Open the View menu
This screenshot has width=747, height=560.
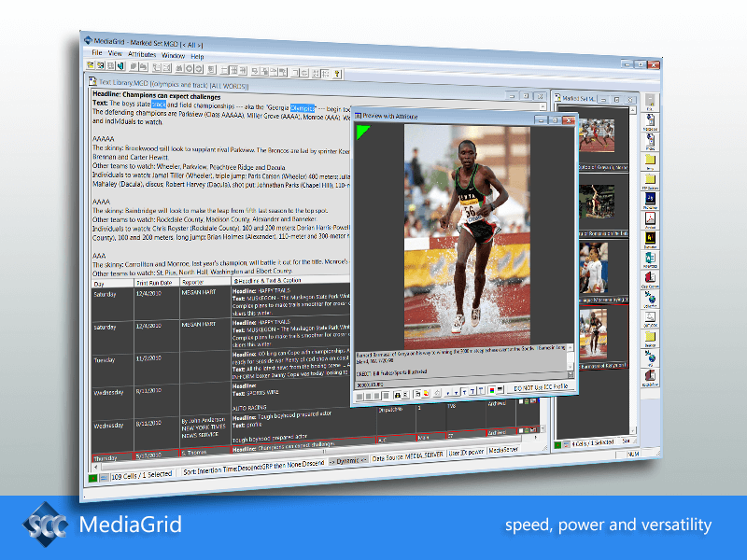coord(115,53)
